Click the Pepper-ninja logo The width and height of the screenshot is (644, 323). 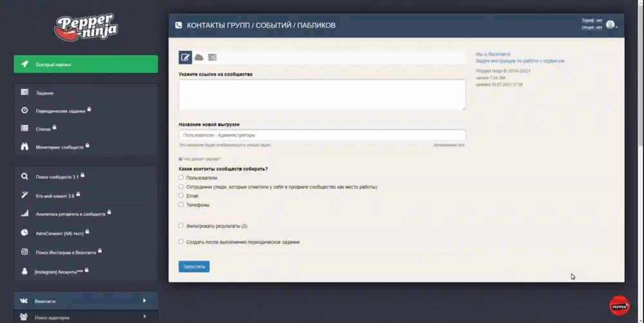86,27
